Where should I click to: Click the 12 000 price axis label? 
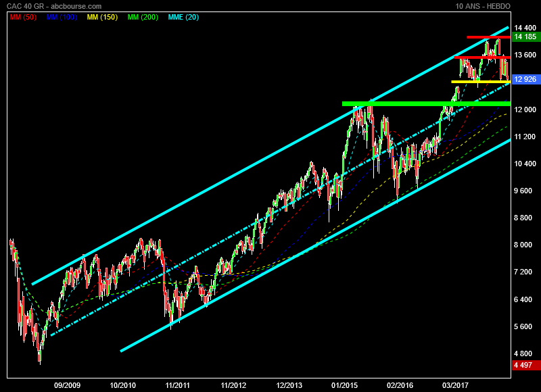coord(525,109)
